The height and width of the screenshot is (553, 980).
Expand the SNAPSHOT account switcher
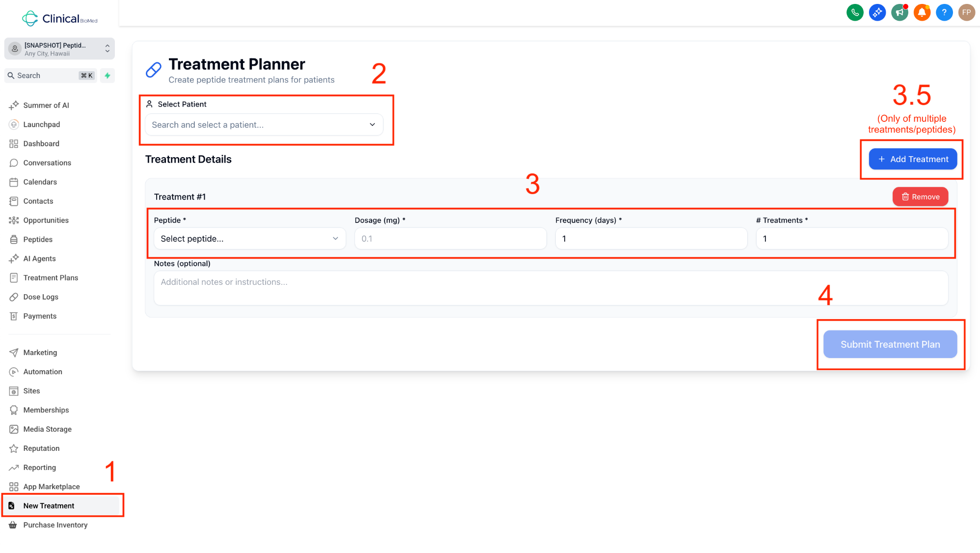[59, 49]
